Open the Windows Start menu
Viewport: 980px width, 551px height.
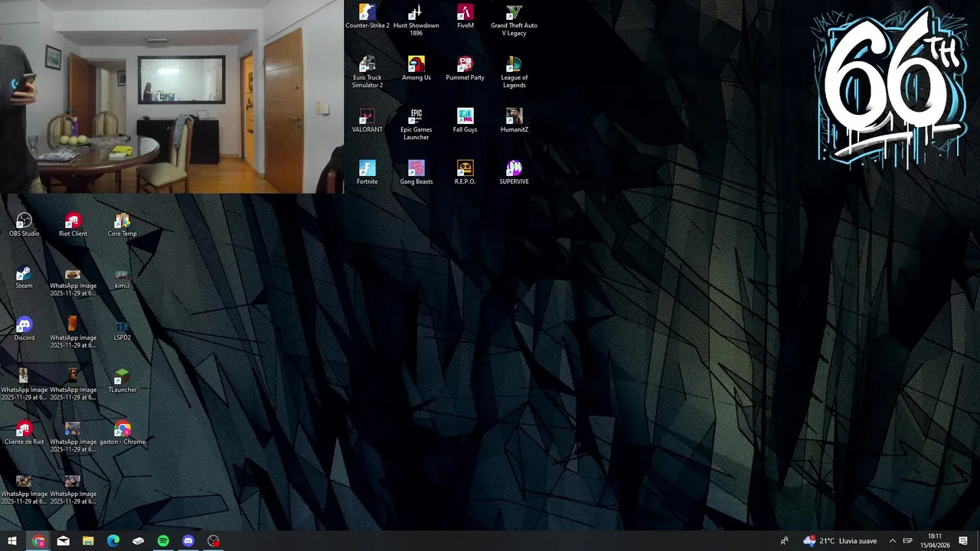(x=12, y=541)
